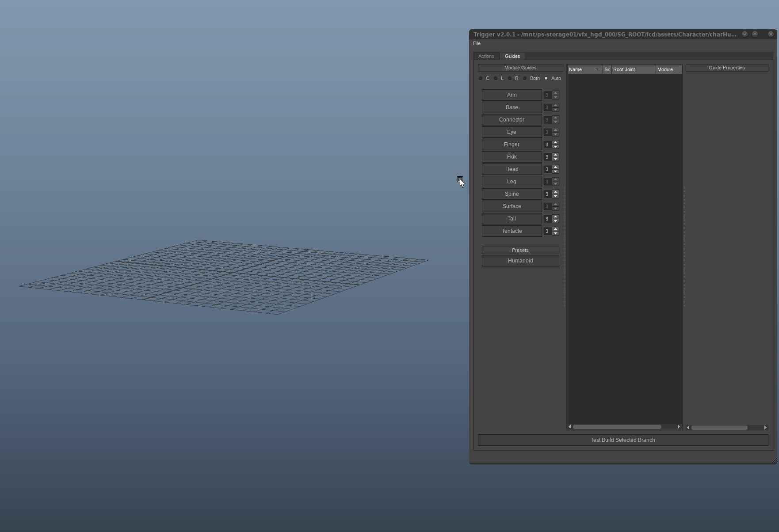Click the Finger count input field
This screenshot has width=779, height=532.
pyautogui.click(x=547, y=144)
